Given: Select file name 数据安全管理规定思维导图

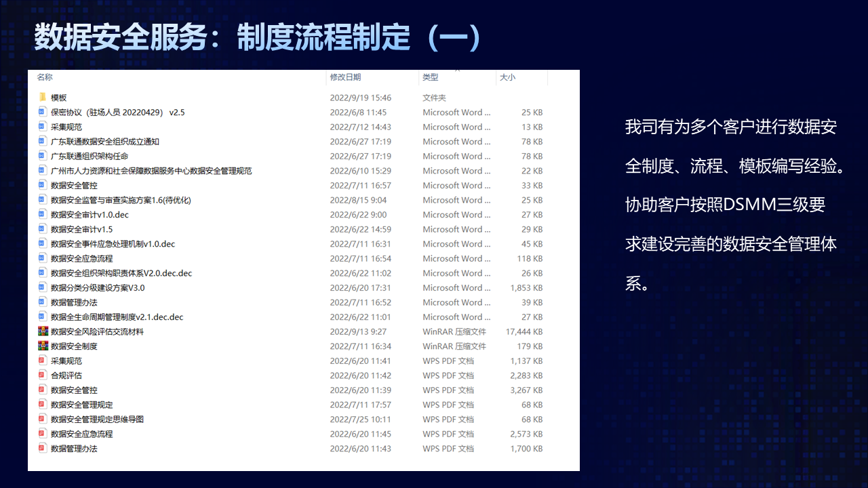Looking at the screenshot, I should (x=97, y=420).
